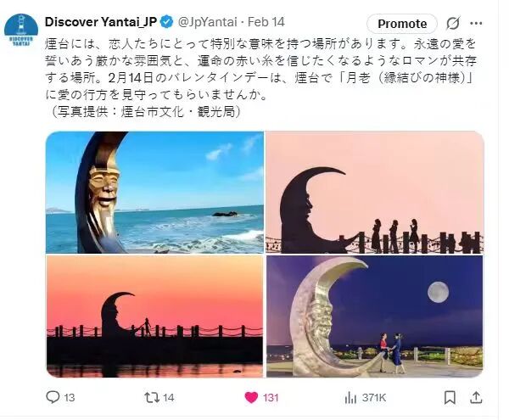Click the Japanese tweet text body

pyautogui.click(x=260, y=78)
